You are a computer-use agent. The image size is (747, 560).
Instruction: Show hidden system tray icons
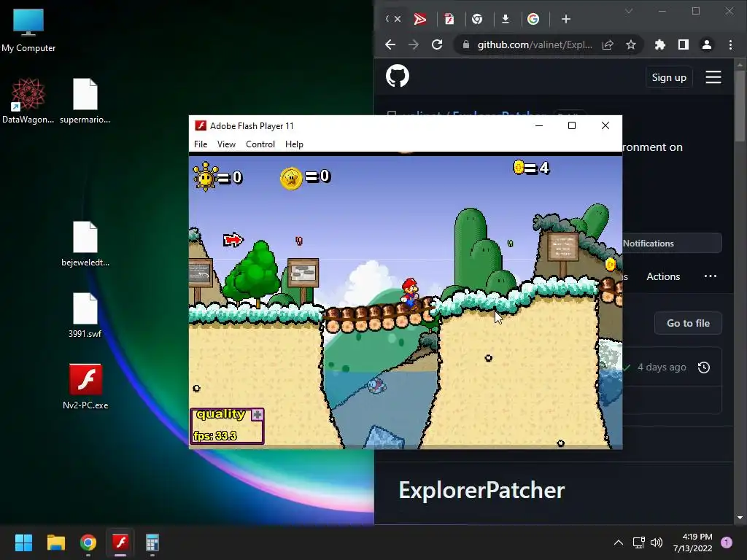click(x=619, y=542)
